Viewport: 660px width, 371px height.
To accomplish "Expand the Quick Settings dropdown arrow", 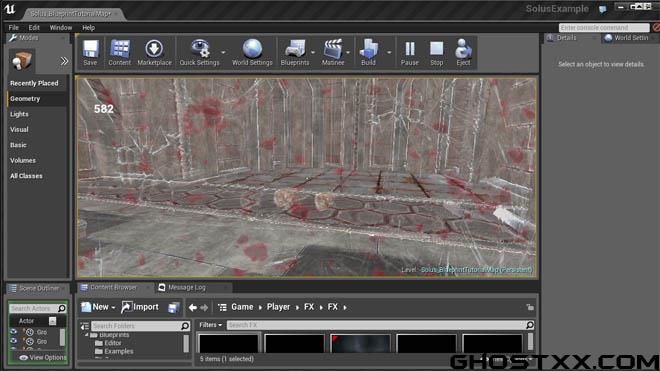I will click(223, 53).
